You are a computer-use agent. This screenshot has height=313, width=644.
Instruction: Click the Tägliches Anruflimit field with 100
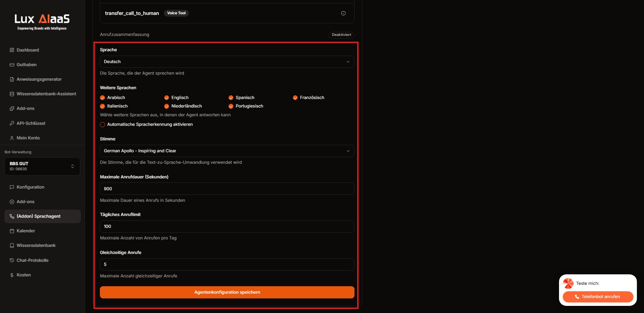pyautogui.click(x=227, y=227)
